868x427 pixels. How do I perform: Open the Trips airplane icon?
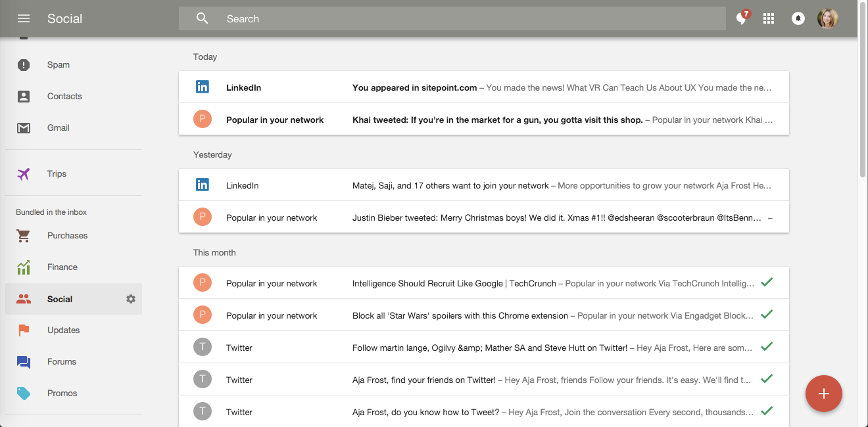tap(24, 174)
